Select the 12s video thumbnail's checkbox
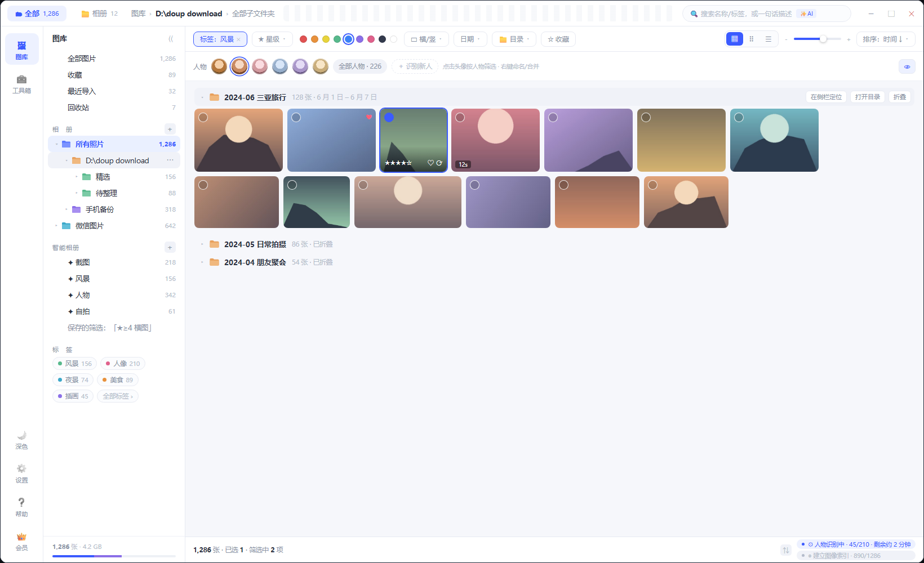The height and width of the screenshot is (563, 924). [x=460, y=118]
